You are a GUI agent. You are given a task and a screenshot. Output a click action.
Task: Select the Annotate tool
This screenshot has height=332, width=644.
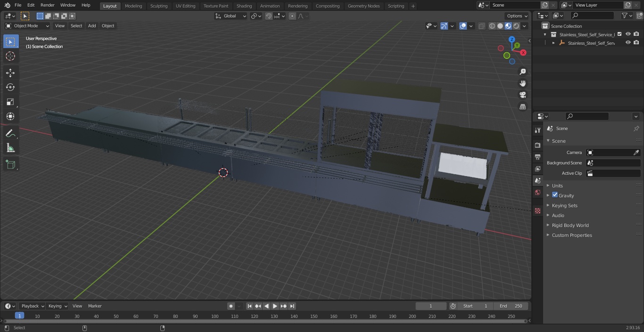pyautogui.click(x=10, y=134)
